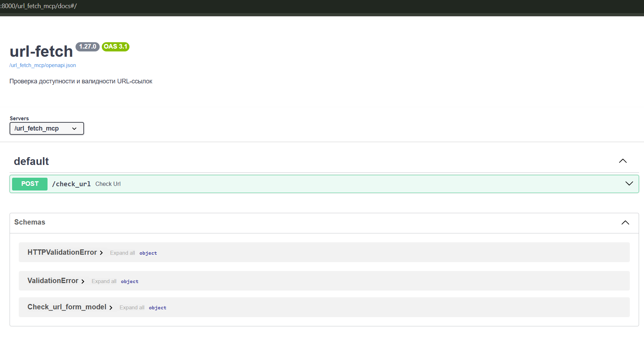Collapse the Schemas panel using its chevron

tap(625, 222)
